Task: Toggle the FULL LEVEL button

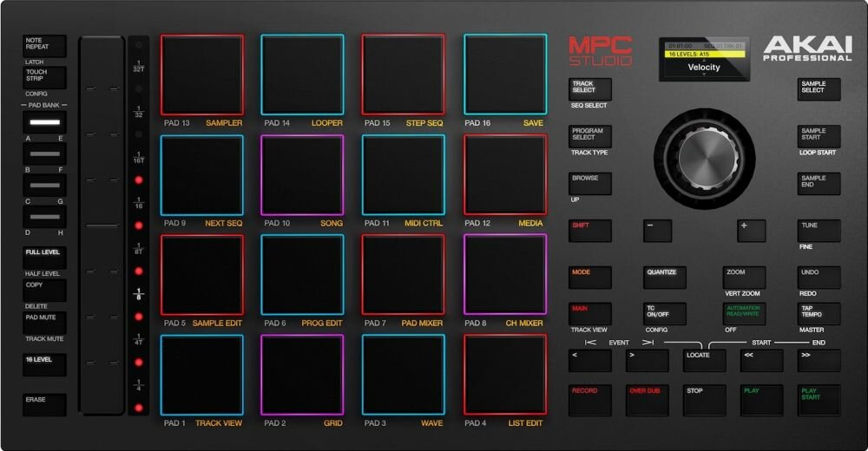Action: tap(44, 258)
